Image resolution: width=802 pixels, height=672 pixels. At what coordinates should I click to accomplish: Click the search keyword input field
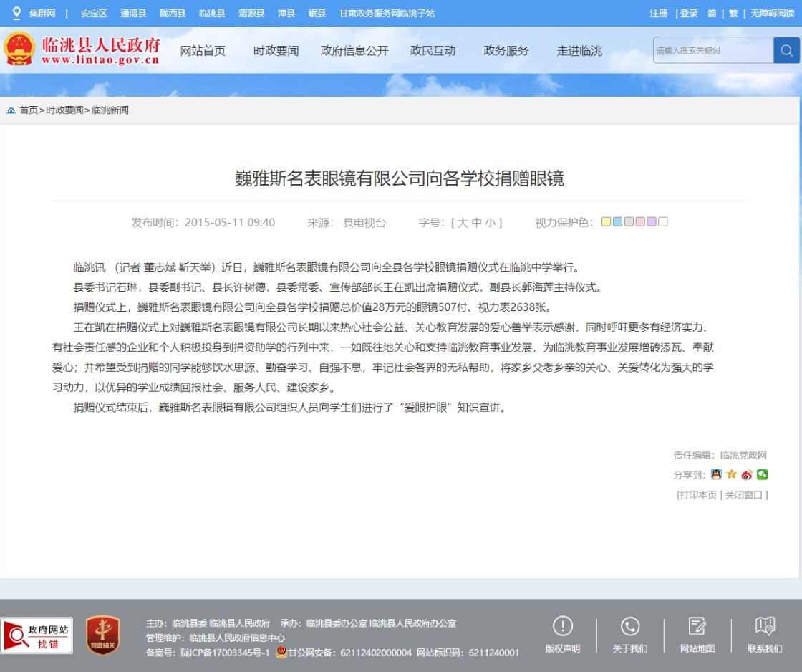[x=712, y=50]
